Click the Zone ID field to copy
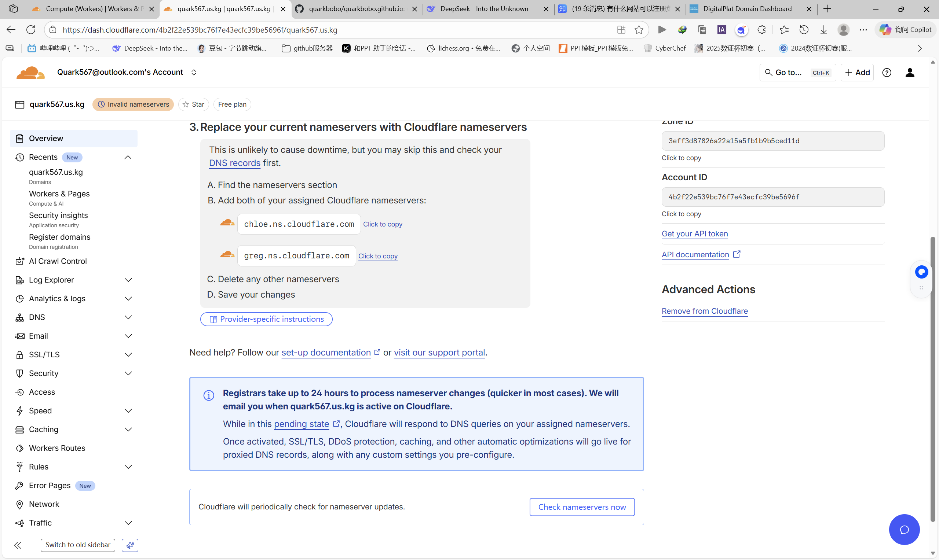The image size is (939, 560). (772, 141)
